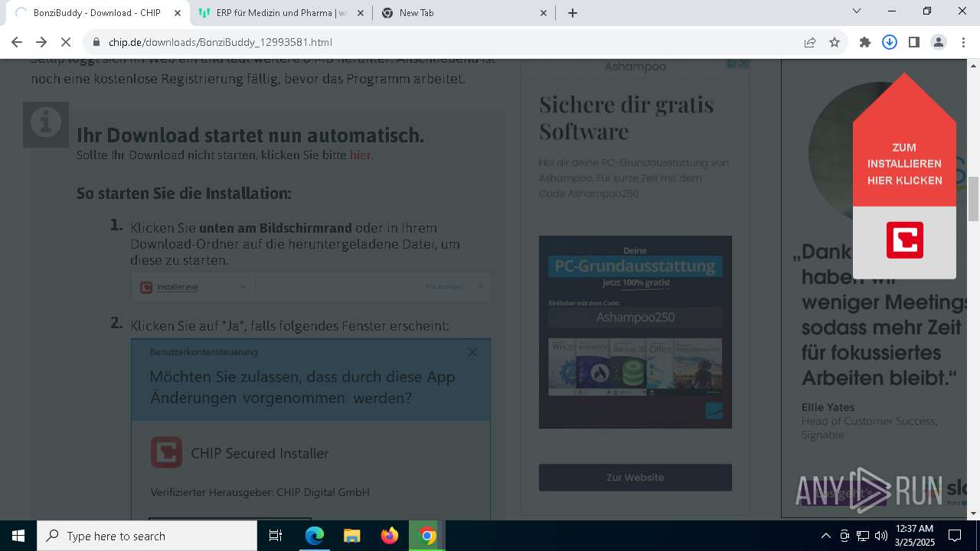Open the Windows Start menu
This screenshot has width=980, height=551.
tap(18, 536)
